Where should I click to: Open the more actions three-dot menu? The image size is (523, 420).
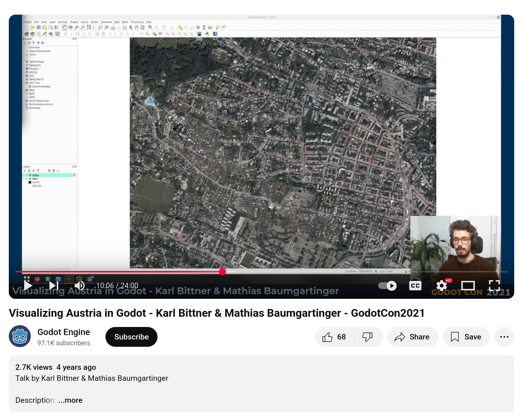504,337
